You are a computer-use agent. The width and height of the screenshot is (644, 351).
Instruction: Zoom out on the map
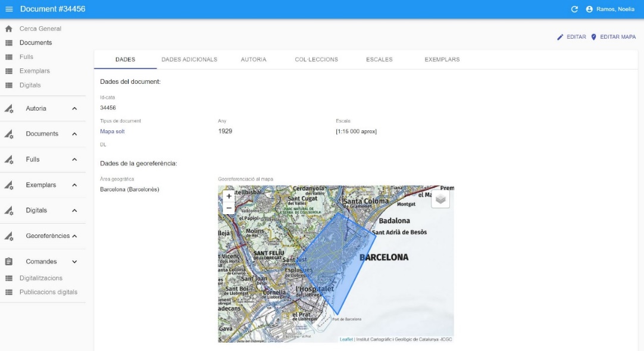[x=229, y=208]
